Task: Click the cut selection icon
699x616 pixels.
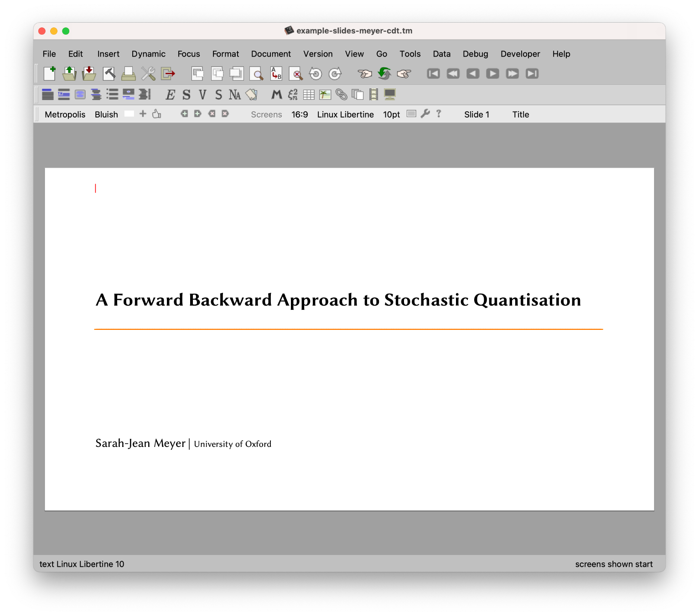Action: coord(197,73)
